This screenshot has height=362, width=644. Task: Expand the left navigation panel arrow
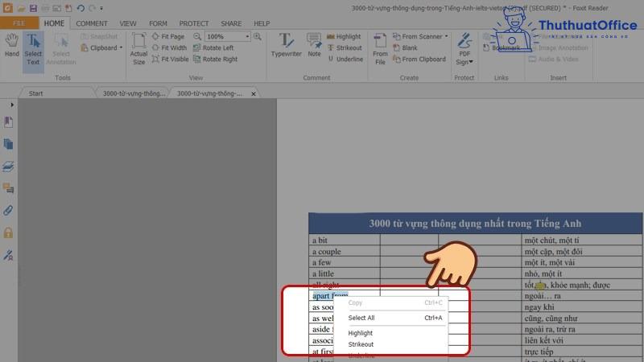pyautogui.click(x=12, y=105)
